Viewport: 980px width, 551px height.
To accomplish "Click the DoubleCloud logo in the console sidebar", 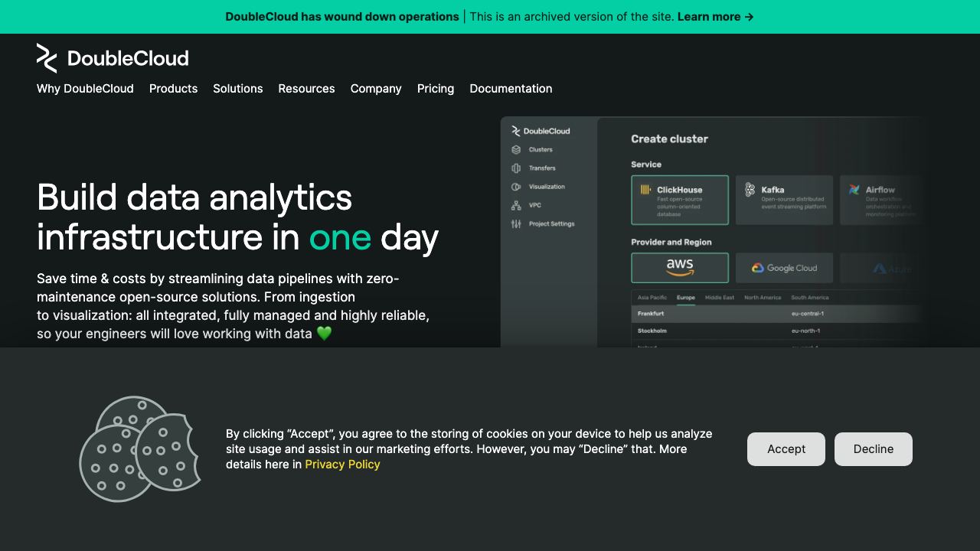I will point(541,131).
